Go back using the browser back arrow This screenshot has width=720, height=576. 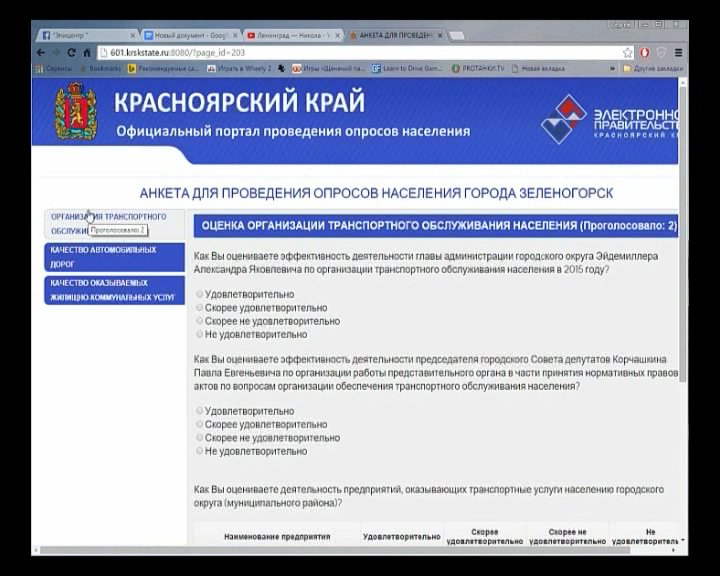41,53
